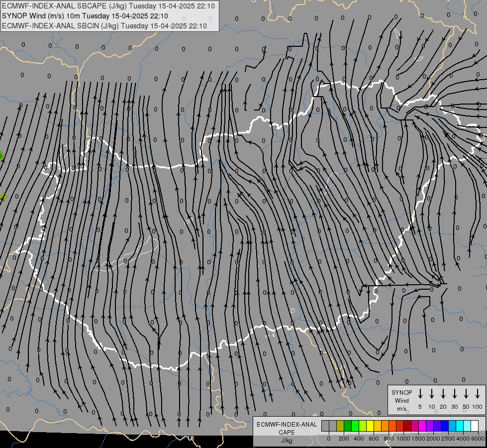The image size is (487, 448).
Task: Pick the bright green CAPE legend swatch
Action: (355, 426)
